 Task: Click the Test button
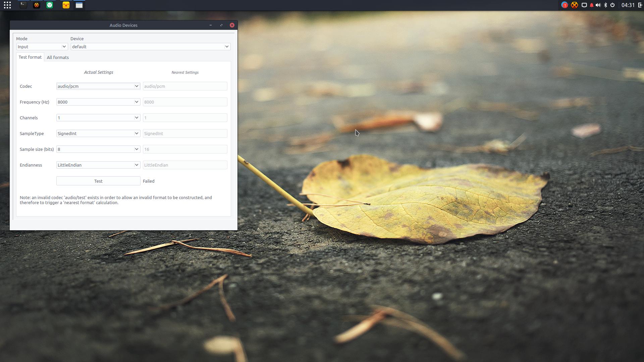coord(98,181)
